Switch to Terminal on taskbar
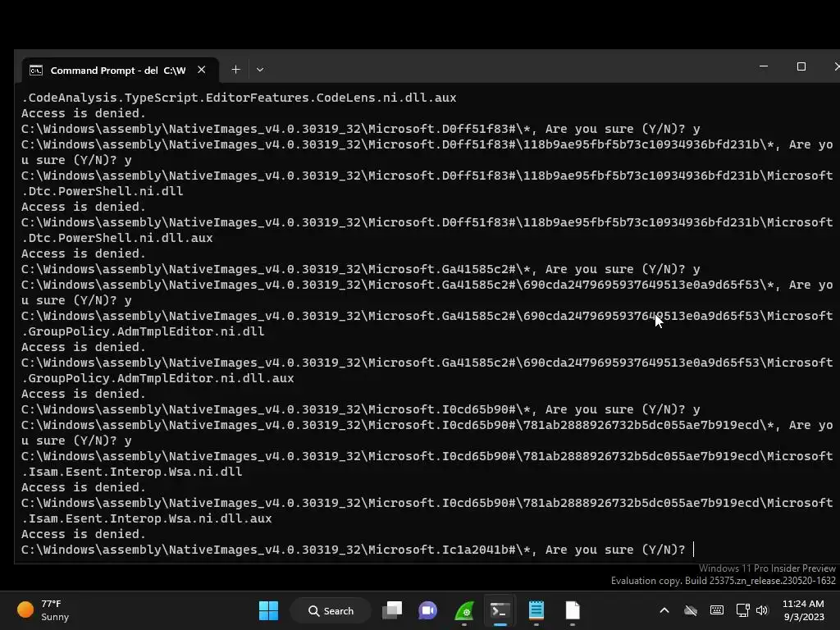 tap(500, 610)
